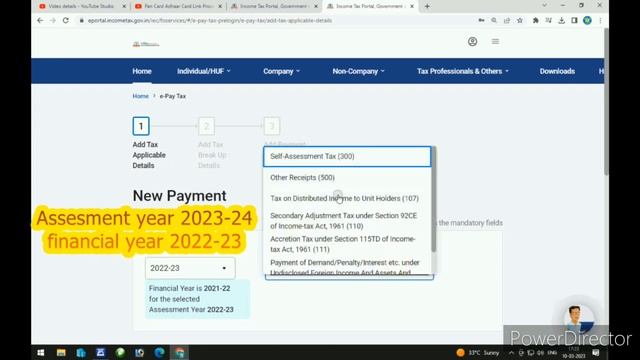The image size is (640, 360).
Task: Click the share icon in address bar
Action: 507,20
